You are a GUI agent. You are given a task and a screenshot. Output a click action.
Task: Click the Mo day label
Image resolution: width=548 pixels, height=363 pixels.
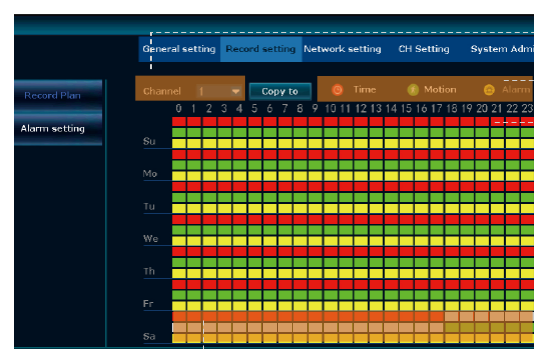coord(150,174)
